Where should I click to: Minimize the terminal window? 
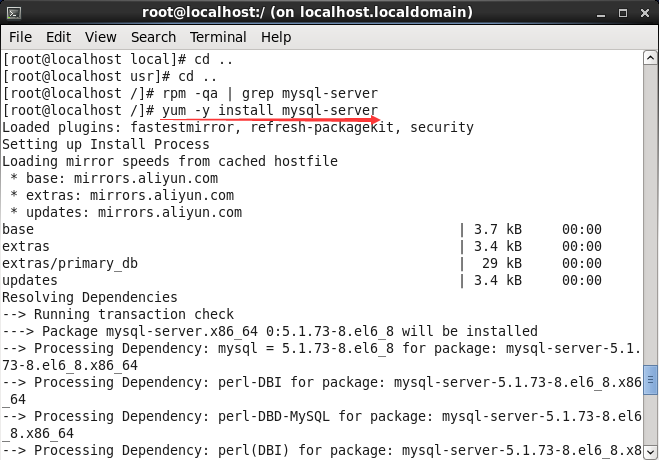(601, 13)
